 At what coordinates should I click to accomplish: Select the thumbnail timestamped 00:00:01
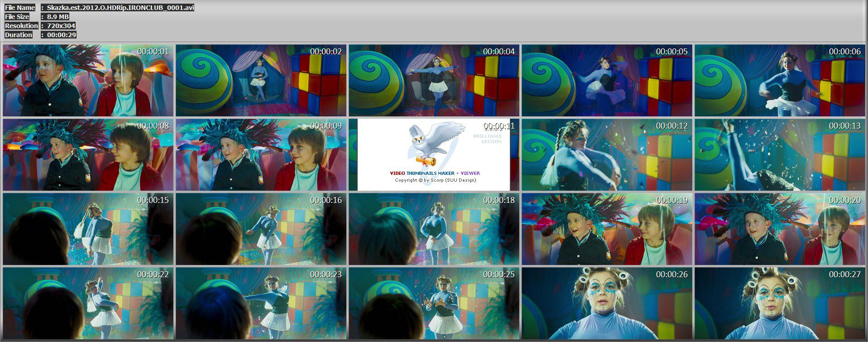[x=88, y=80]
